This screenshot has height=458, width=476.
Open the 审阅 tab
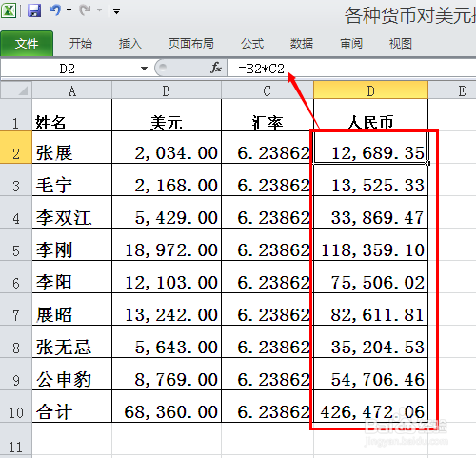coord(351,44)
